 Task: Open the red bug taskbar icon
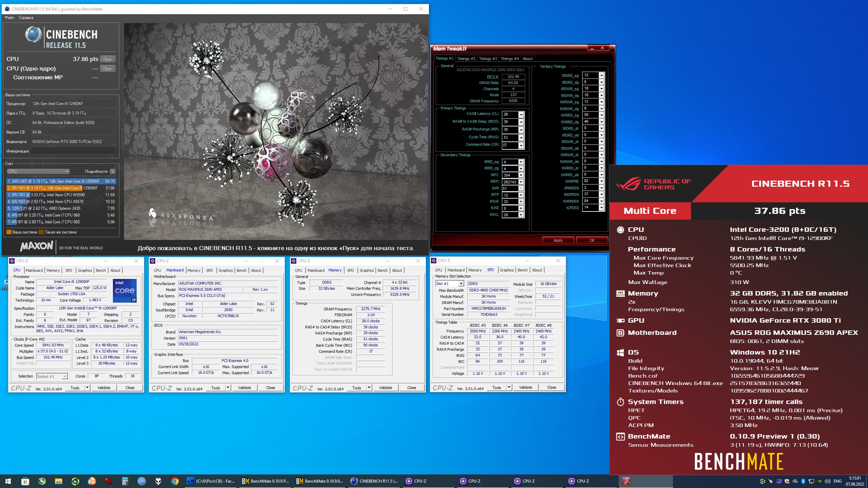tap(108, 481)
